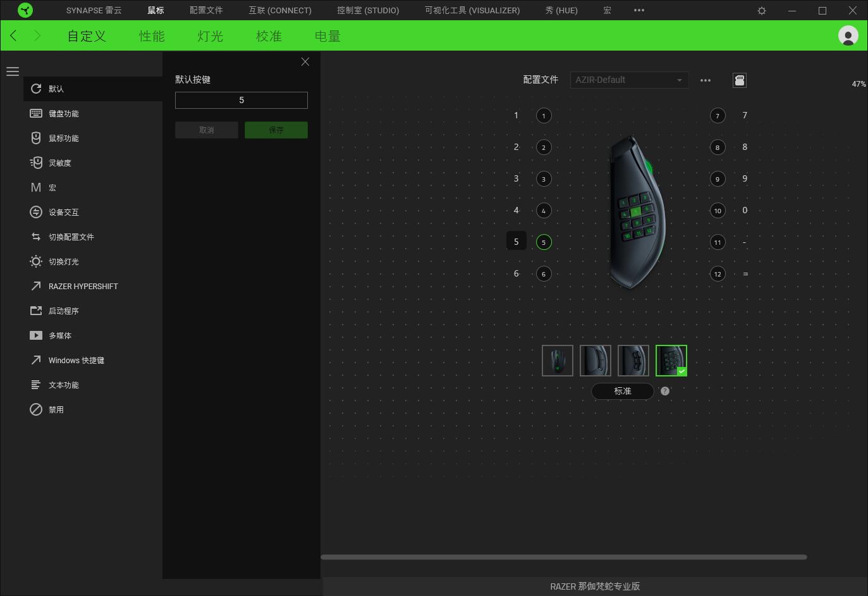
Task: Select mouse side button 9
Action: [x=718, y=179]
